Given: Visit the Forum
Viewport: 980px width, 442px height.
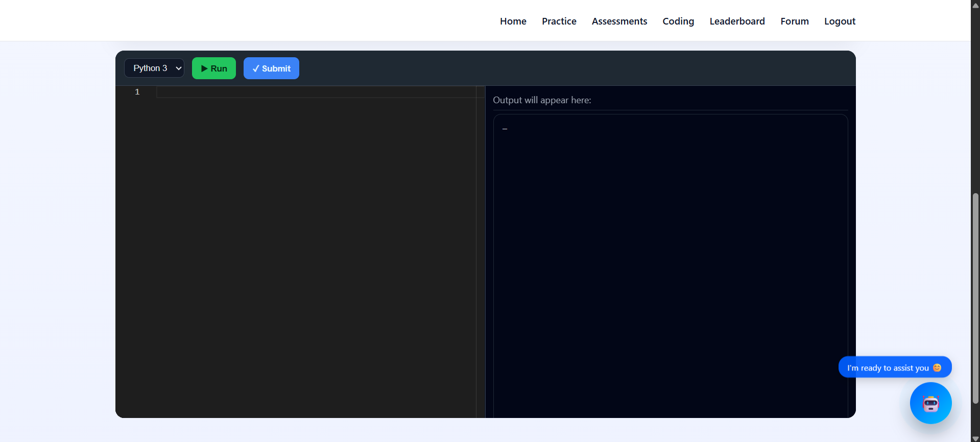Looking at the screenshot, I should 794,21.
